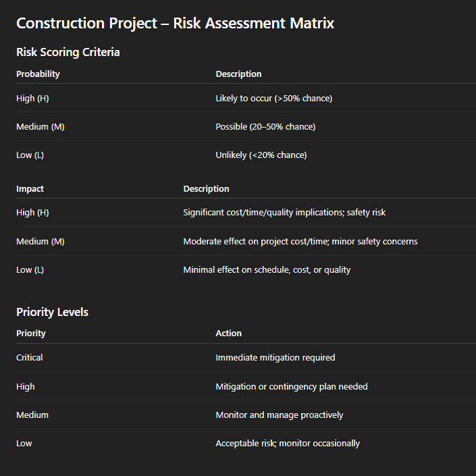The image size is (476, 476).
Task: Select the 'Critical' priority cell
Action: click(x=30, y=358)
